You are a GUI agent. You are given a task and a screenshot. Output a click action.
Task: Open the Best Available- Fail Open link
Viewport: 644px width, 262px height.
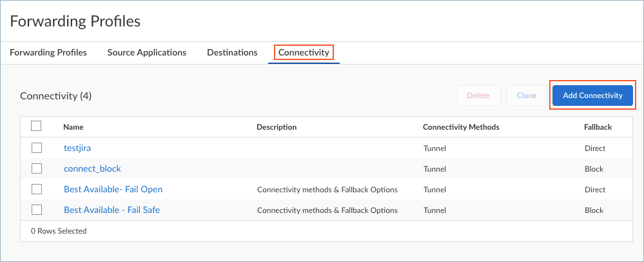coord(113,189)
